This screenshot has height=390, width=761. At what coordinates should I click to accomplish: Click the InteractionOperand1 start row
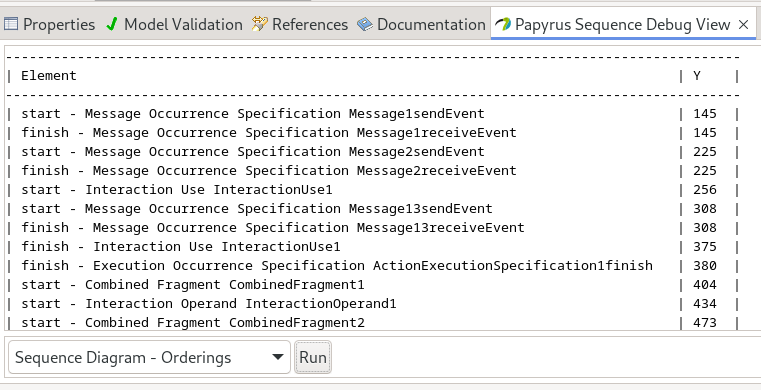(372, 304)
